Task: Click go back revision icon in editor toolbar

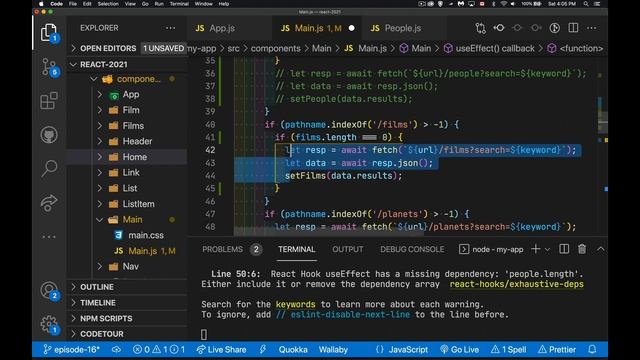Action: pos(499,28)
